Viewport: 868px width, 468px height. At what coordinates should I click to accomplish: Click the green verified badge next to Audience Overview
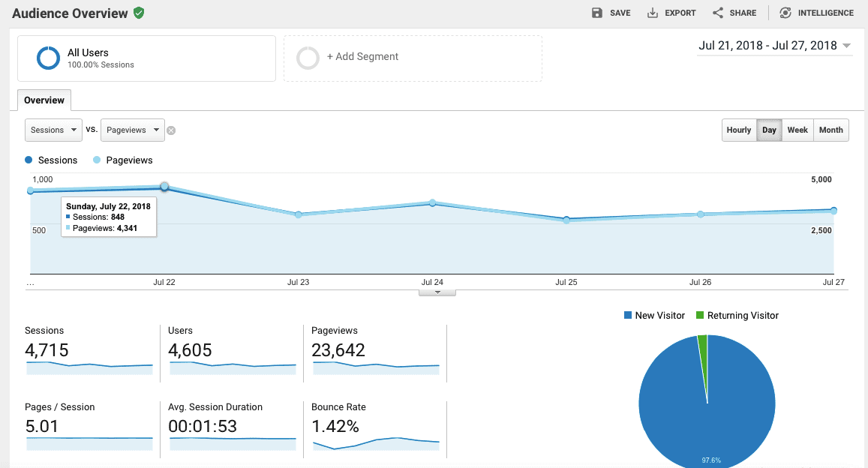[x=138, y=12]
